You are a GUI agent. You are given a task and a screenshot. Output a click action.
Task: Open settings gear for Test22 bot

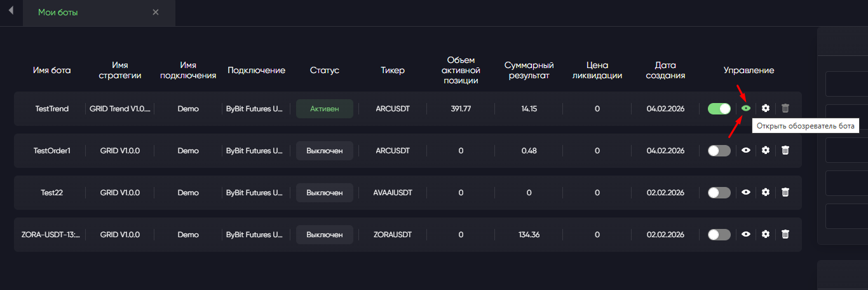coord(766,193)
